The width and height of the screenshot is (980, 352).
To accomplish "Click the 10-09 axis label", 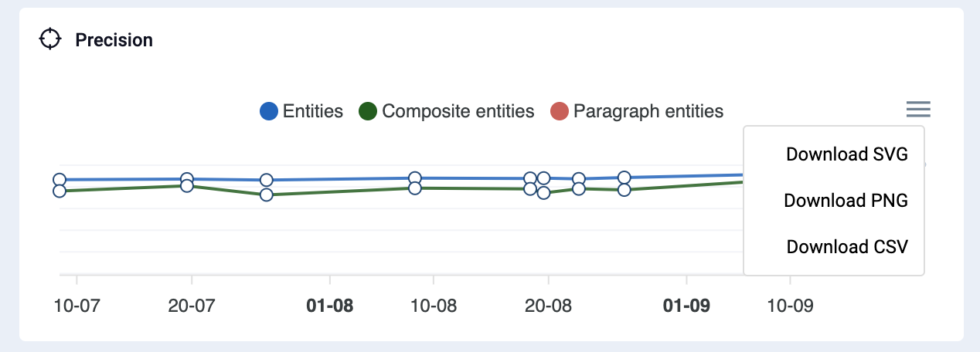I will 790,306.
